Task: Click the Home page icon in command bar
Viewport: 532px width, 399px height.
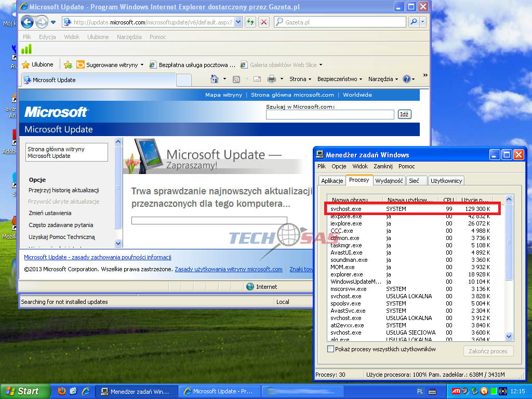Action: 215,79
